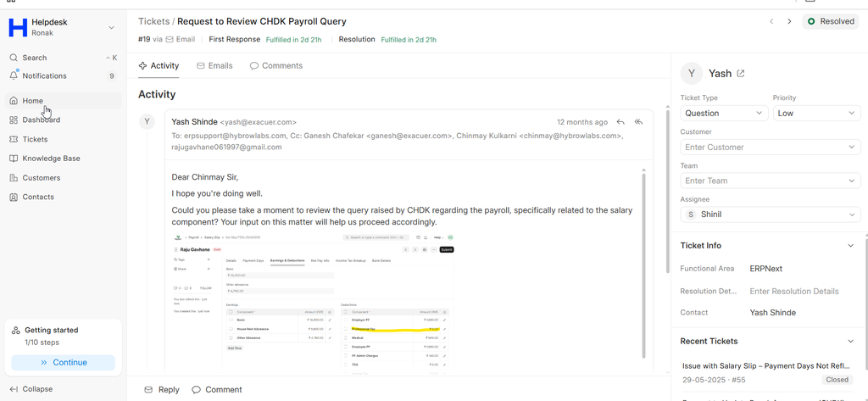
Task: Click the Getting started steps icon
Action: coord(16,330)
